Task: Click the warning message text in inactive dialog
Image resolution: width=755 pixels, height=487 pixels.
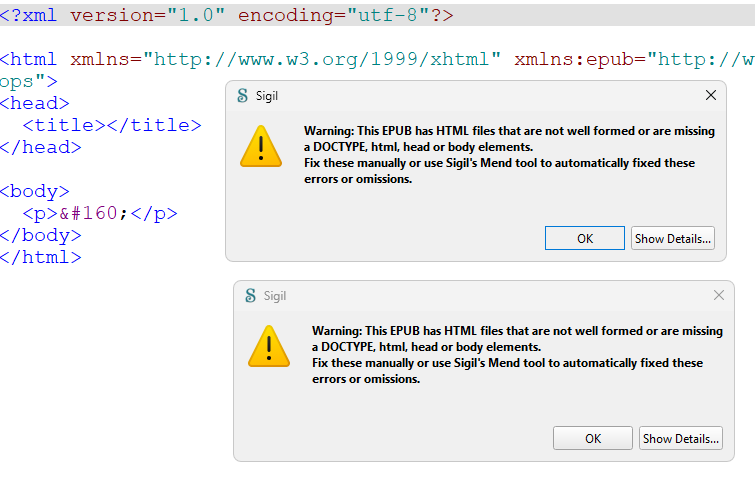Action: (x=518, y=355)
